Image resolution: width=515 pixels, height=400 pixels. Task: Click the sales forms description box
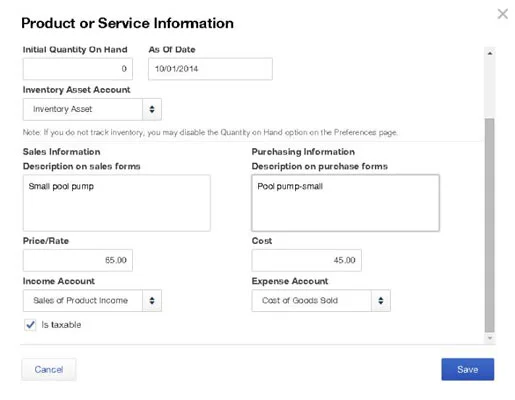coord(117,203)
